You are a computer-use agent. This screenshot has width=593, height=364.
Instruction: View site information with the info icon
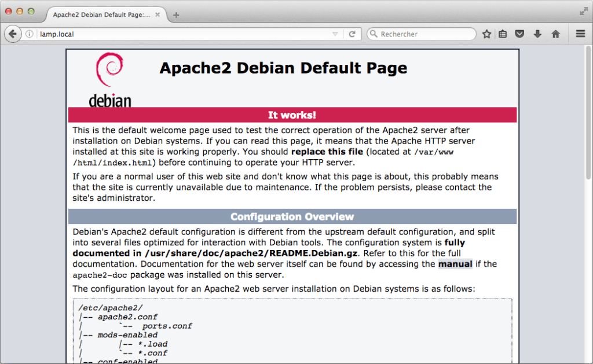[x=30, y=34]
